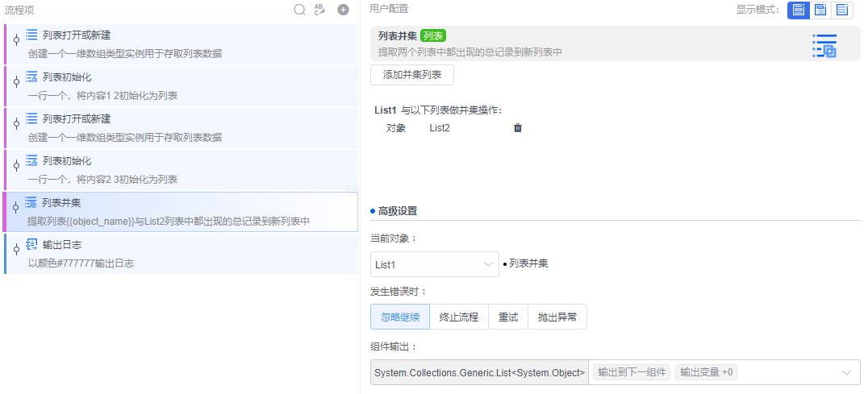Expand the 组件输出 dropdown arrow
This screenshot has width=868, height=394.
[846, 373]
